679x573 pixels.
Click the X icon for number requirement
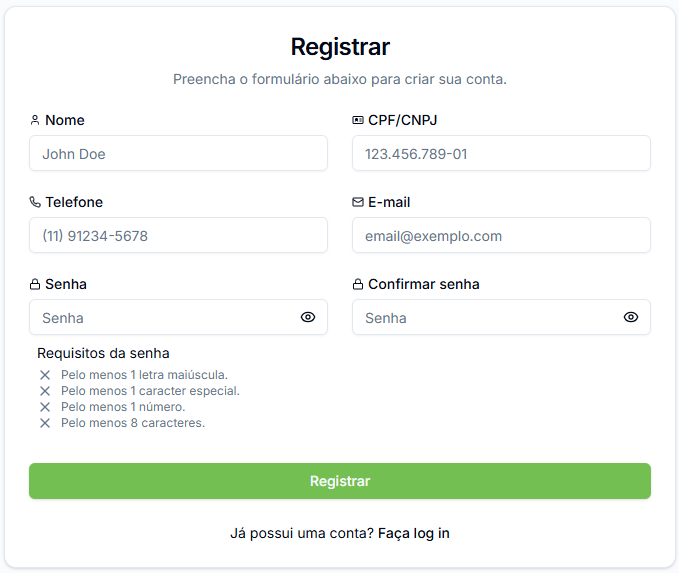click(x=45, y=407)
